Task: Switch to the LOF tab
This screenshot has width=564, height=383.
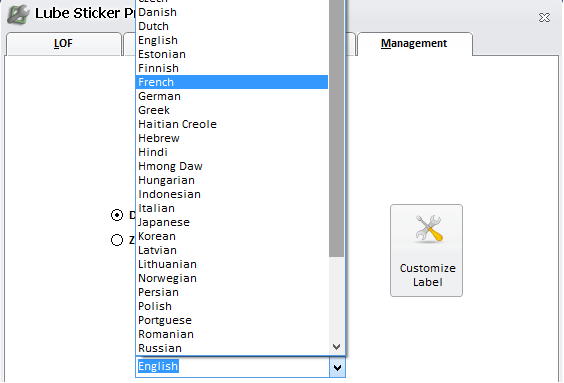Action: click(x=63, y=44)
